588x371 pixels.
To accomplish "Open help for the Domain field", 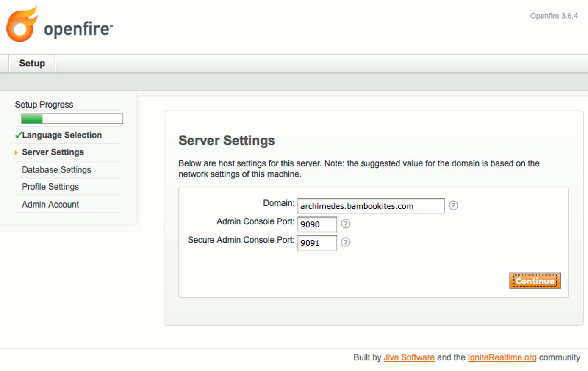I will tap(453, 206).
